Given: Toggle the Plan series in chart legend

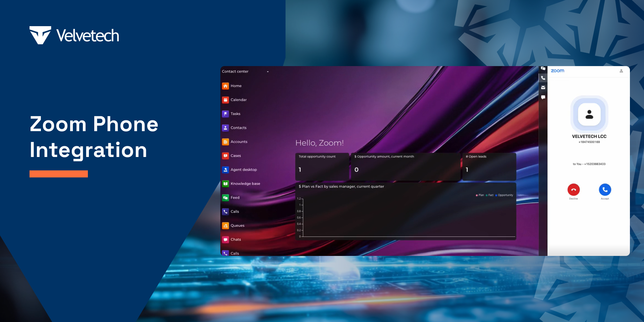Looking at the screenshot, I should [x=480, y=195].
